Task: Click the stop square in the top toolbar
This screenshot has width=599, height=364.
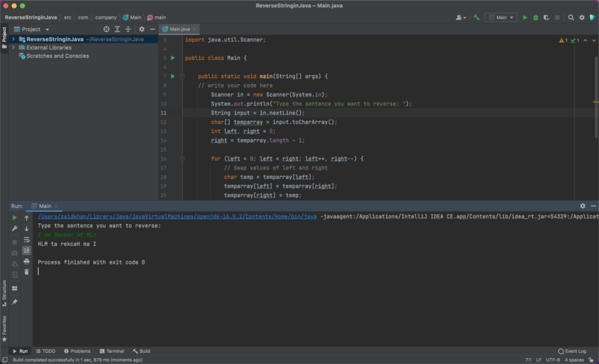Action: coord(557,18)
